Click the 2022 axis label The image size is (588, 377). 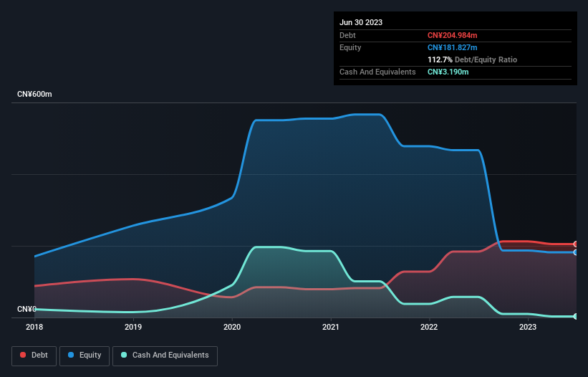coord(429,327)
